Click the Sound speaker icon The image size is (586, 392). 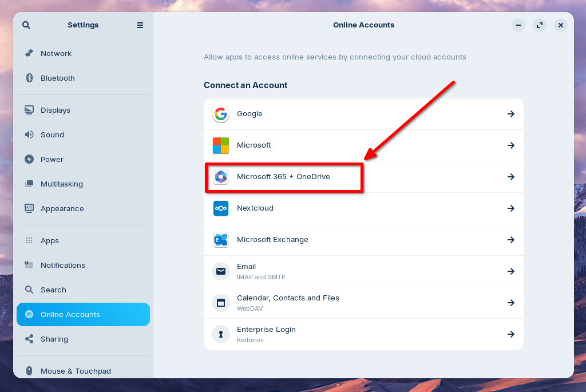pos(29,134)
